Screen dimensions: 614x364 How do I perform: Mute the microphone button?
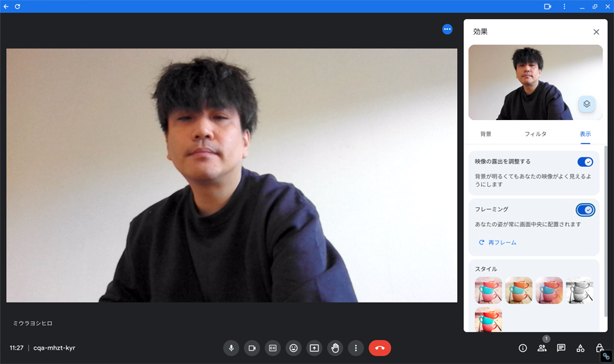pyautogui.click(x=231, y=348)
